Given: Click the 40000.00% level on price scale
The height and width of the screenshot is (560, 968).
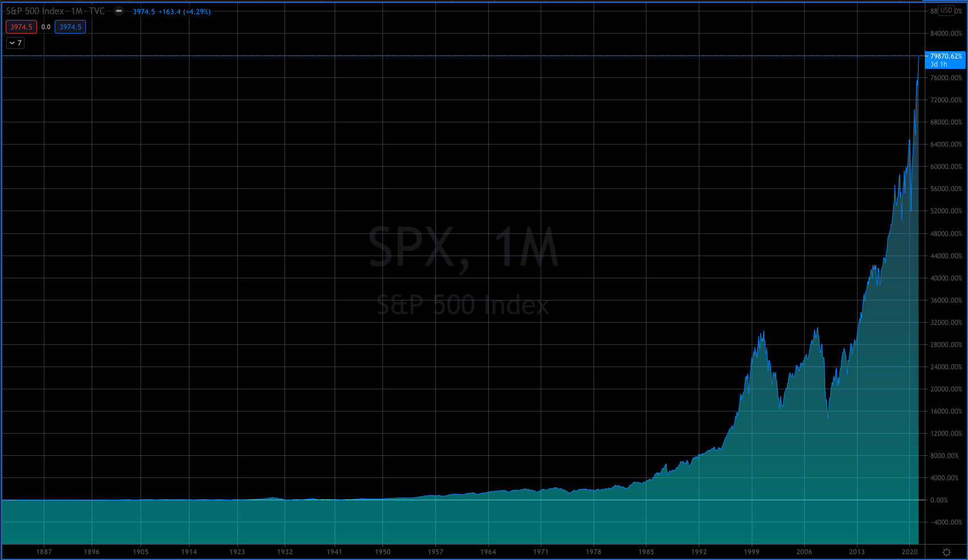Looking at the screenshot, I should [946, 278].
